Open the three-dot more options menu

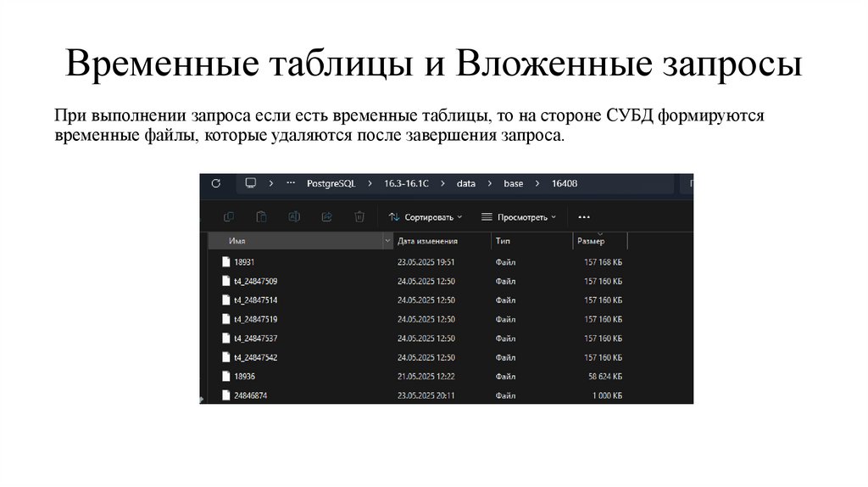tap(584, 217)
